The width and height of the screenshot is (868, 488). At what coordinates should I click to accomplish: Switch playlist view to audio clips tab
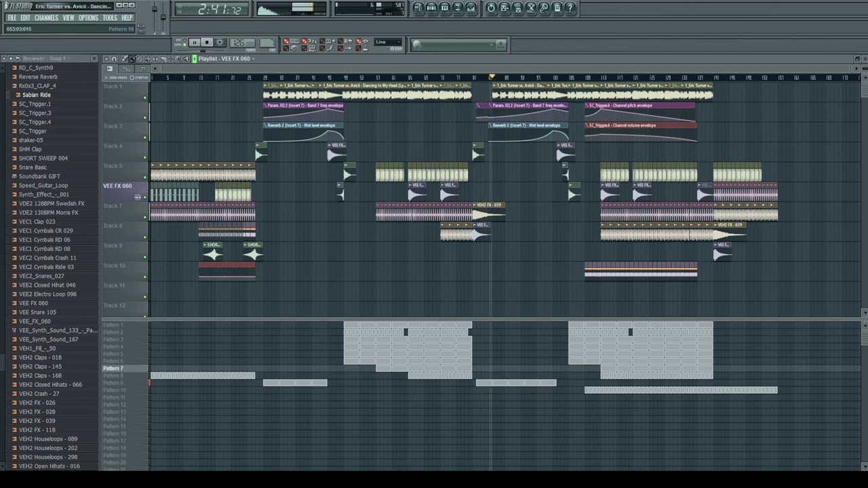coord(110,68)
